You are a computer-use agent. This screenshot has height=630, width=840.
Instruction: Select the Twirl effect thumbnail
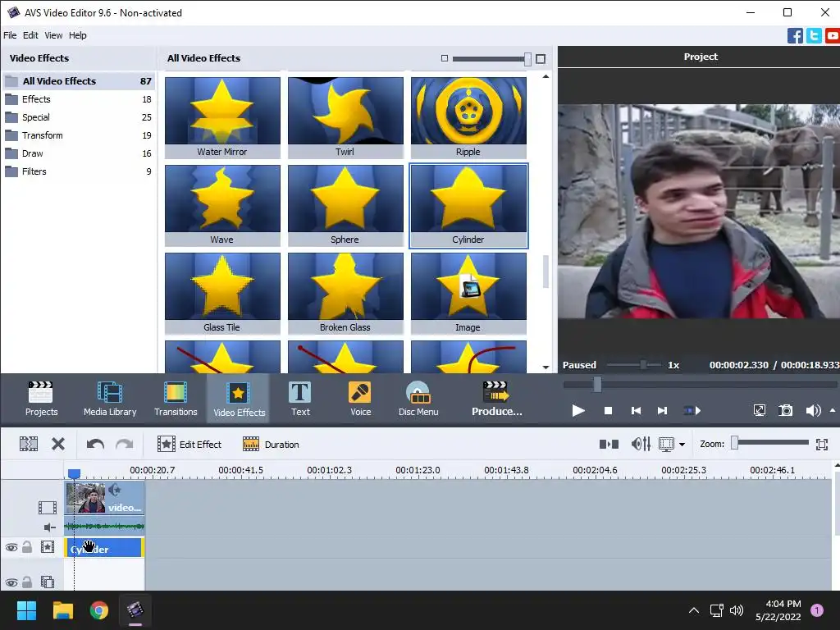345,117
